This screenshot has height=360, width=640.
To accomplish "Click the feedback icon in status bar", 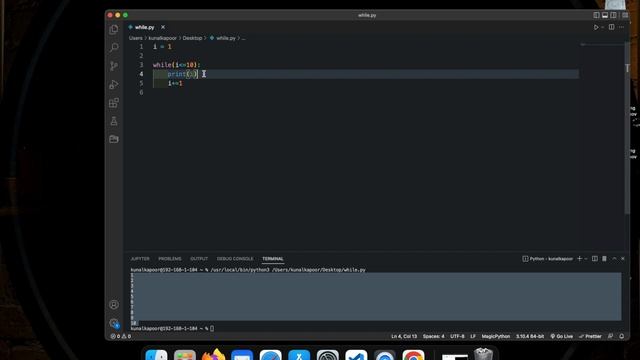I will 611,336.
